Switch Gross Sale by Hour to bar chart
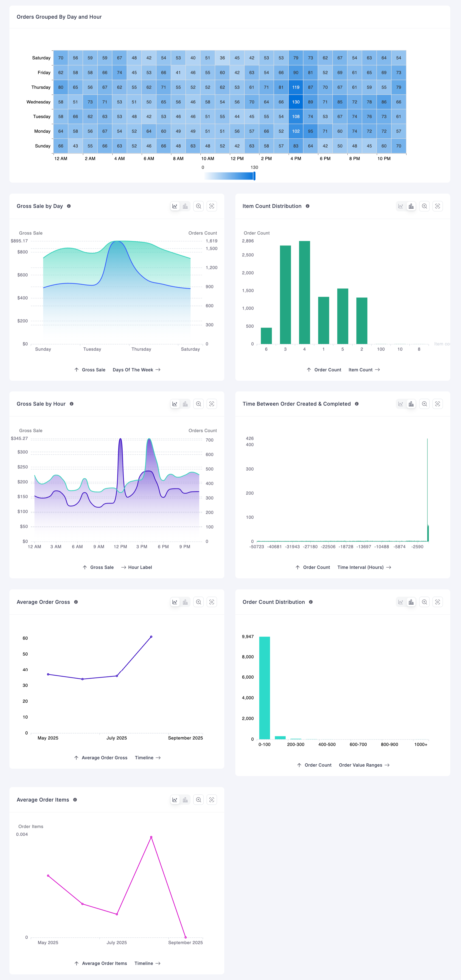 (x=185, y=404)
